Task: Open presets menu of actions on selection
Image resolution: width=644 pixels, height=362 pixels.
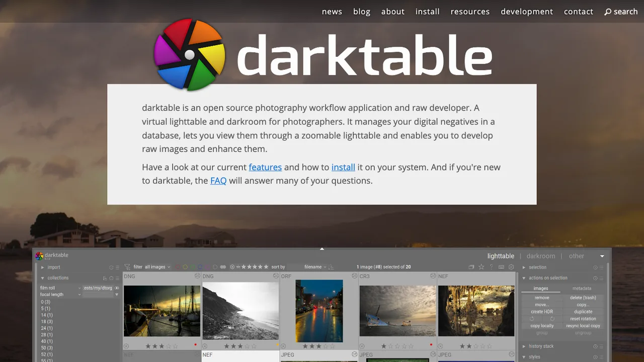Action: pyautogui.click(x=601, y=278)
